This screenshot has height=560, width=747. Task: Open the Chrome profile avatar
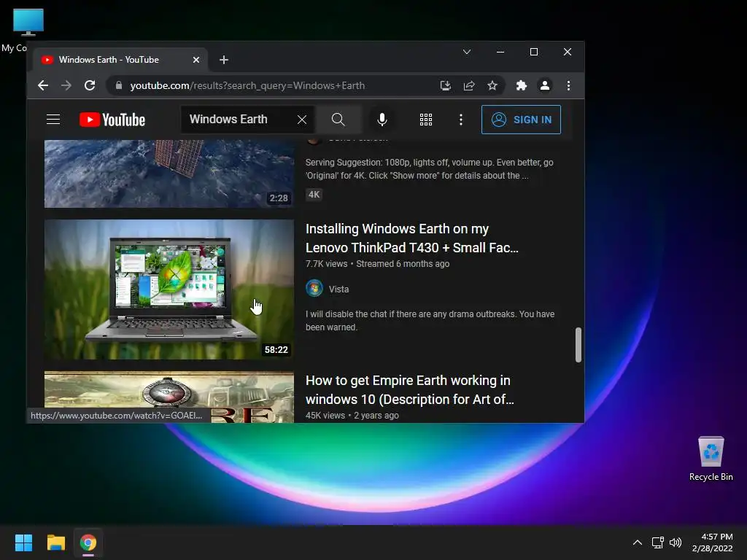(x=544, y=85)
